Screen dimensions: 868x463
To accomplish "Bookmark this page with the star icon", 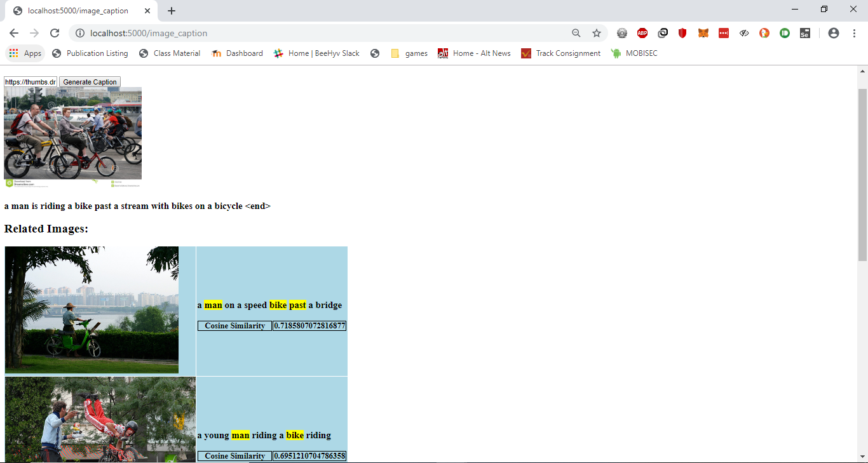I will click(x=596, y=33).
